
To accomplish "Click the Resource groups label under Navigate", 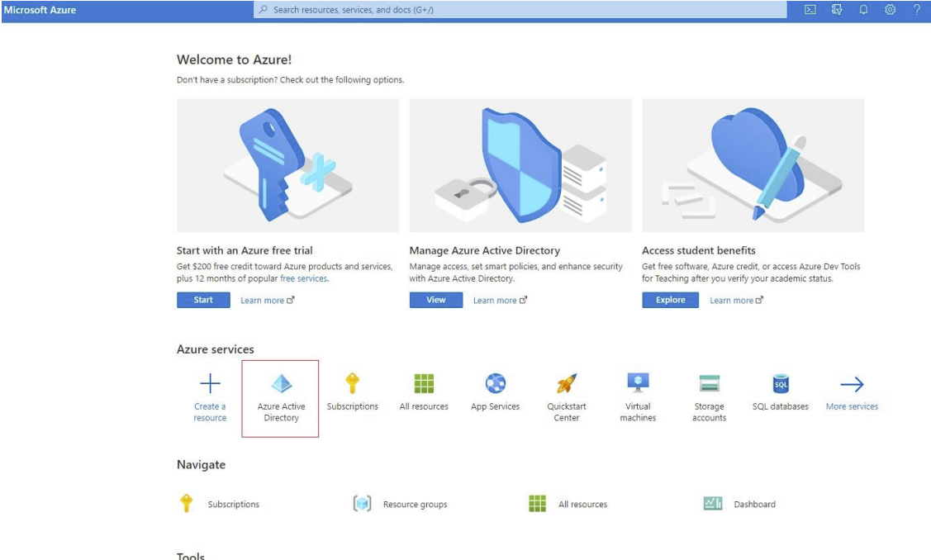I will (415, 504).
